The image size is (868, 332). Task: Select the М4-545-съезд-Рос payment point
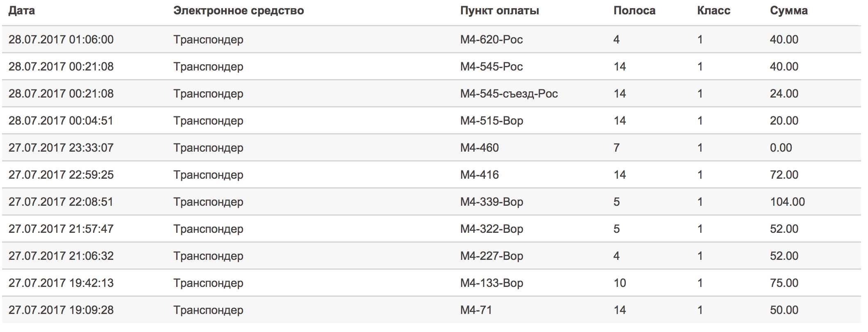click(x=509, y=93)
